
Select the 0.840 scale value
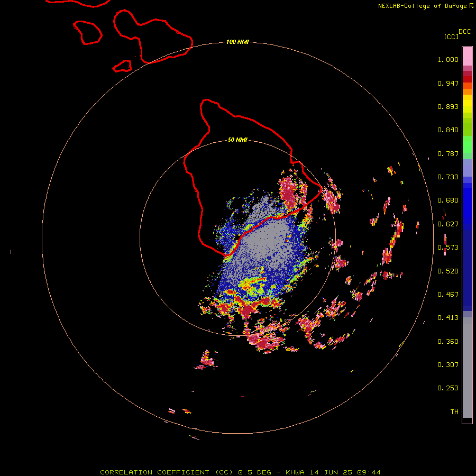tap(448, 130)
